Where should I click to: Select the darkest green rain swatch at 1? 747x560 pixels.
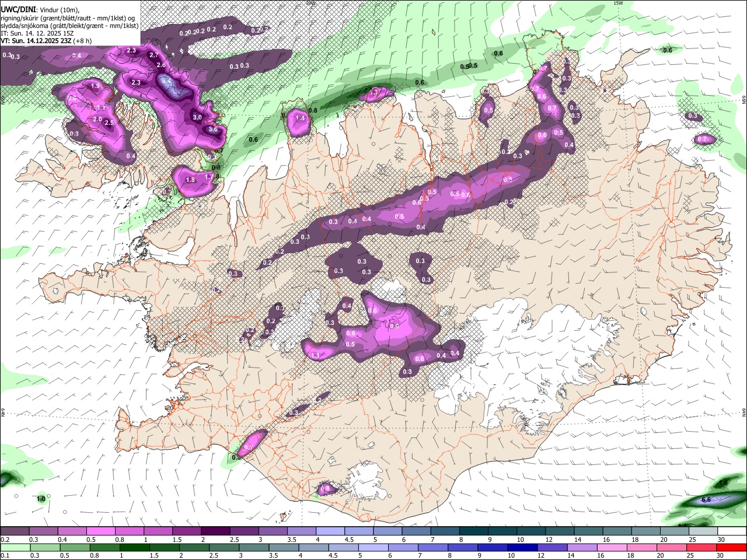point(134,547)
